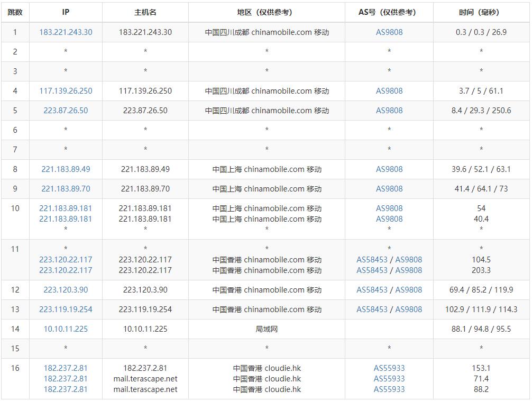Image resolution: width=532 pixels, height=401 pixels.
Task: Open IP link 183.221.243.30 in hop 1
Action: (66, 32)
